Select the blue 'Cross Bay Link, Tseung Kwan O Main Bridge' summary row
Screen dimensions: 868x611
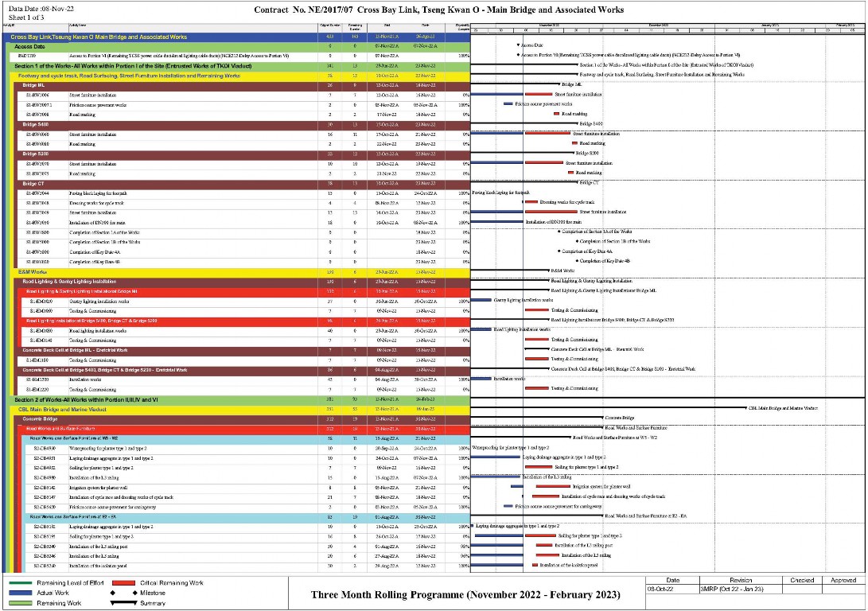tap(236, 37)
